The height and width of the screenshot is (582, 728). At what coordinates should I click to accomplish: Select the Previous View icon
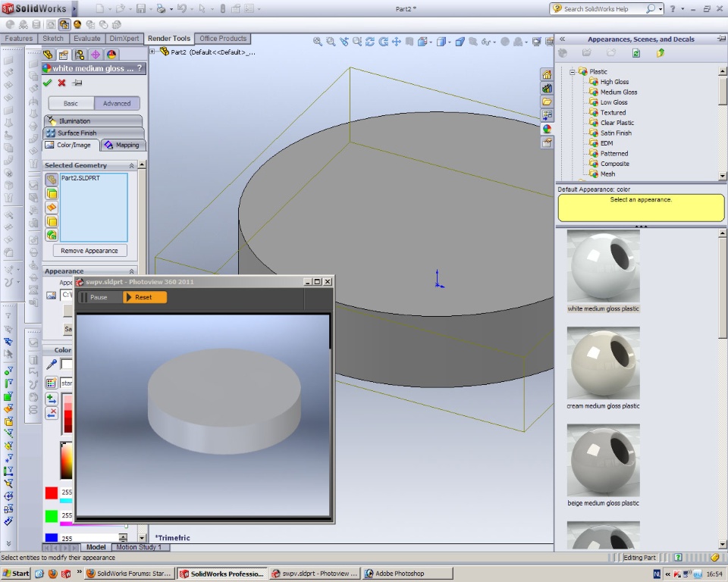(x=344, y=42)
